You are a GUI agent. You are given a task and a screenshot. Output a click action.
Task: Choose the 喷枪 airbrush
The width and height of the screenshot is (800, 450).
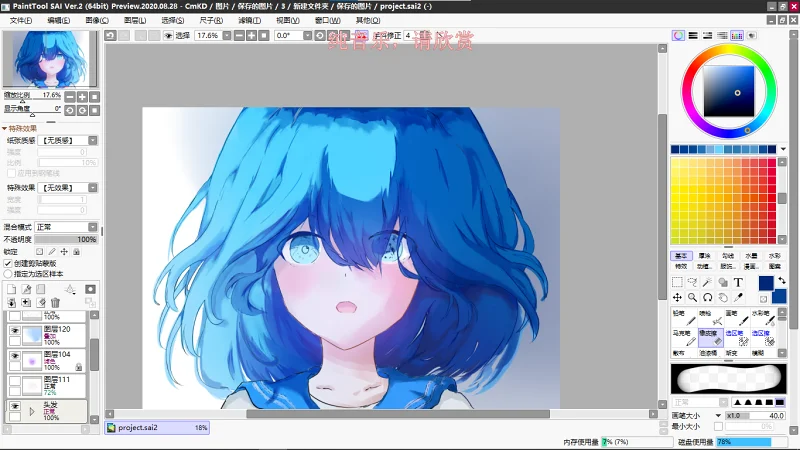click(x=711, y=317)
